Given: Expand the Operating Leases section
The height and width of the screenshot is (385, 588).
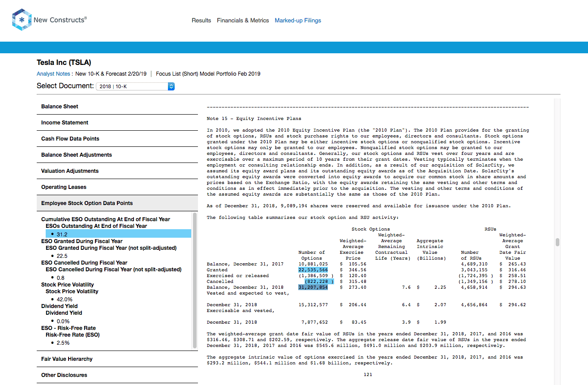Looking at the screenshot, I should pos(117,187).
